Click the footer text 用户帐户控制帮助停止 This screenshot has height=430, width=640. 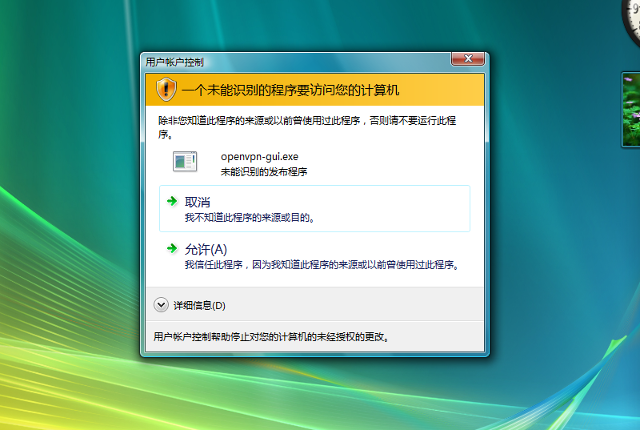(x=271, y=337)
